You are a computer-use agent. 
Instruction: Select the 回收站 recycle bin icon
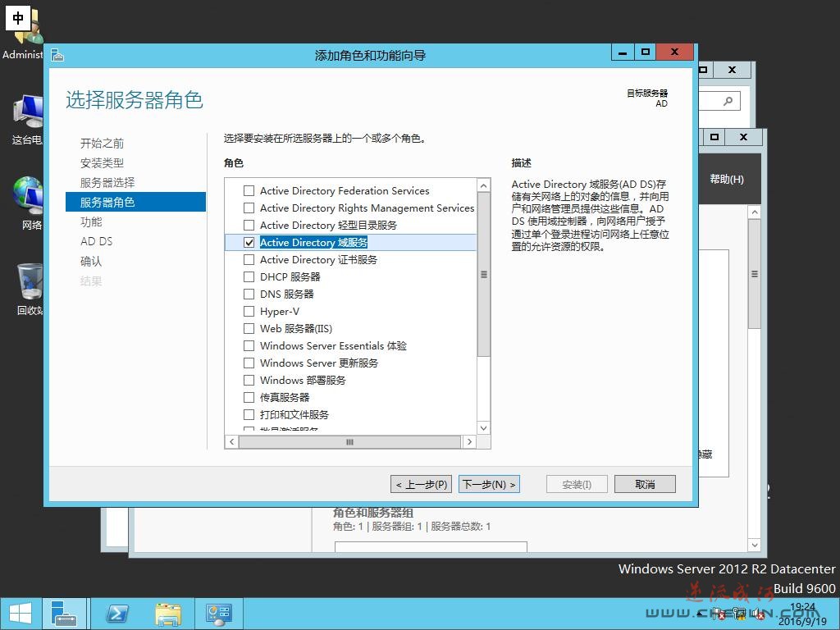[x=30, y=290]
